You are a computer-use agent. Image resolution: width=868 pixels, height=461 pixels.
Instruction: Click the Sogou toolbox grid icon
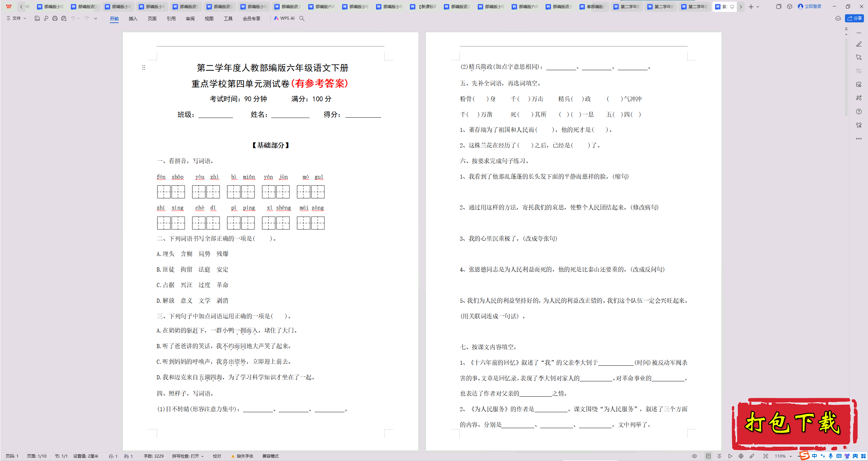863,456
